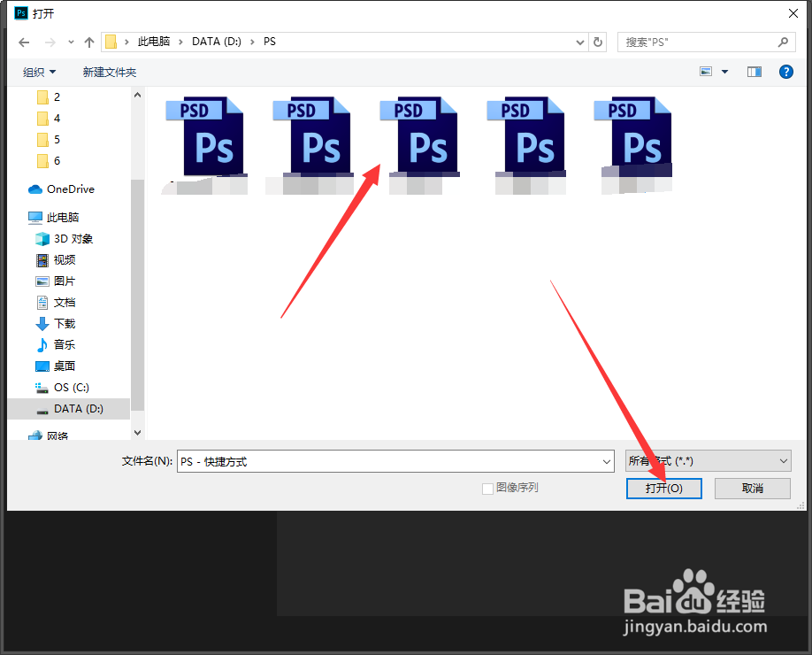812x655 pixels.
Task: Click the folder icon in address bar
Action: (x=111, y=42)
